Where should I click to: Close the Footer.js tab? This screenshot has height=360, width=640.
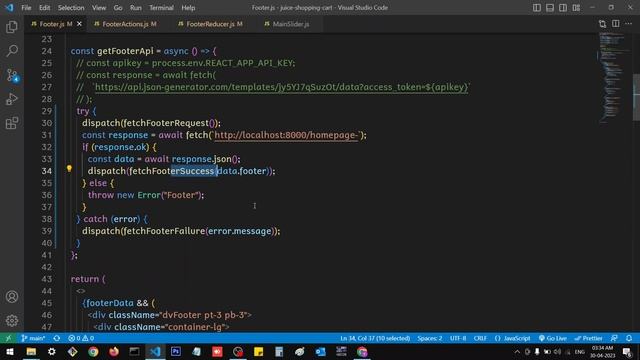pos(80,24)
